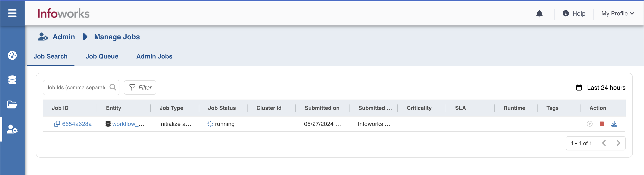Click the Action column header
Image resolution: width=644 pixels, height=175 pixels.
(x=597, y=108)
